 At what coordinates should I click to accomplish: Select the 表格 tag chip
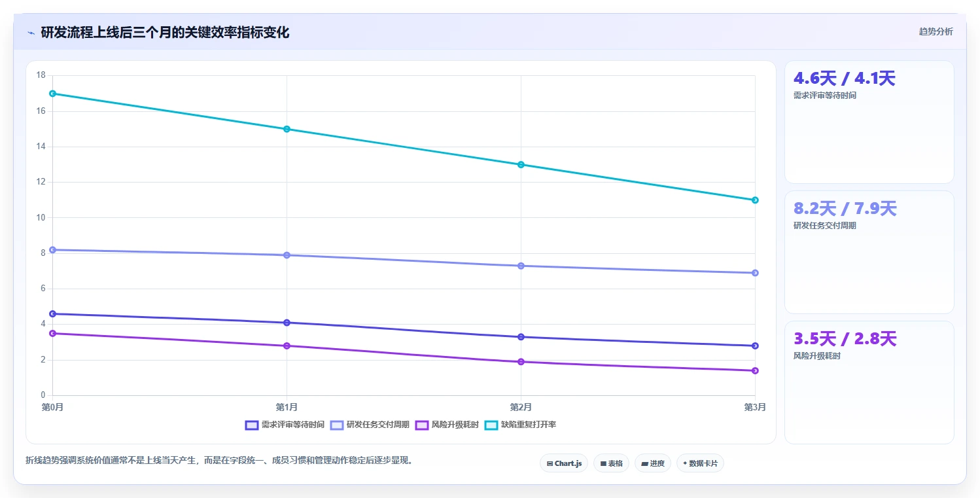click(x=611, y=463)
